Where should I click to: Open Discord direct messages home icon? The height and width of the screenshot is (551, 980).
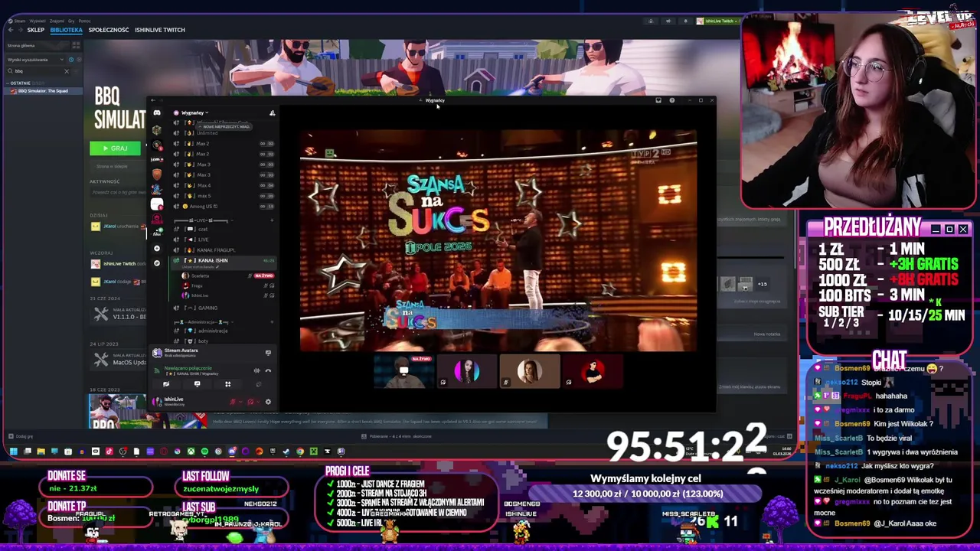(157, 112)
